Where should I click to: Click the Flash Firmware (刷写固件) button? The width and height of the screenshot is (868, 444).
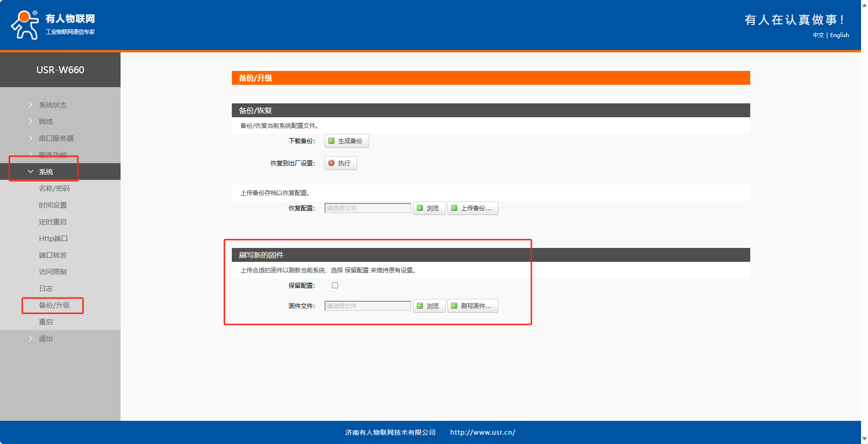pyautogui.click(x=472, y=306)
